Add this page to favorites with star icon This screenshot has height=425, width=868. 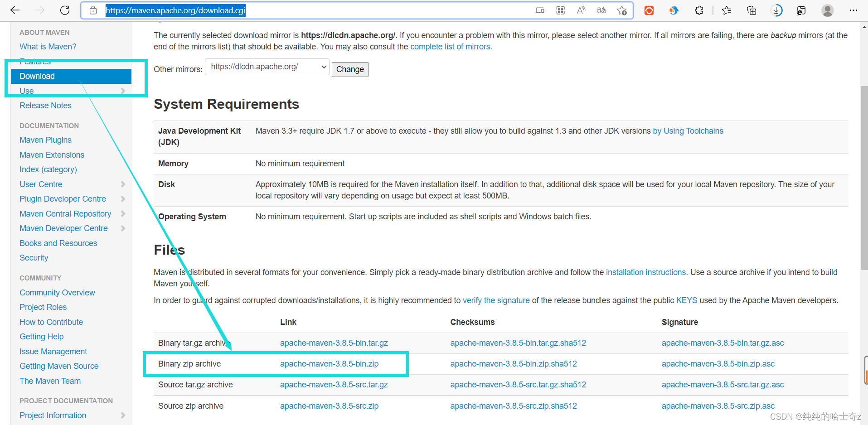click(622, 10)
